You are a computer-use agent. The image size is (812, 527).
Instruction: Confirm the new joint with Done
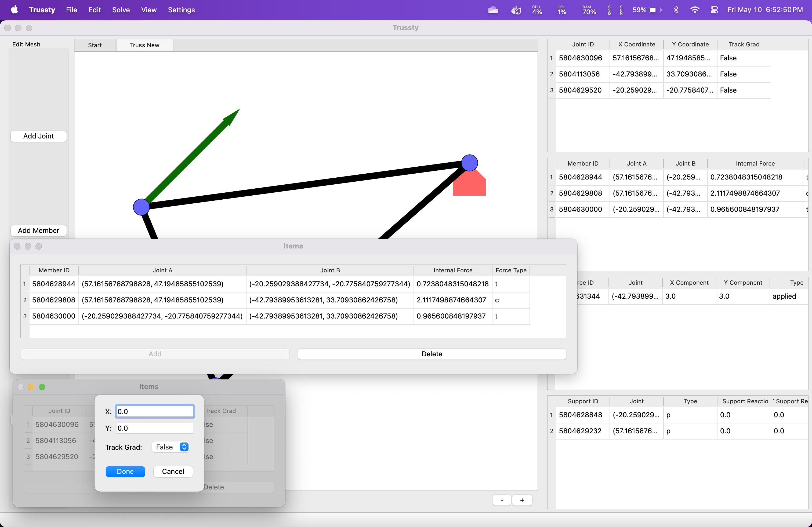coord(125,471)
